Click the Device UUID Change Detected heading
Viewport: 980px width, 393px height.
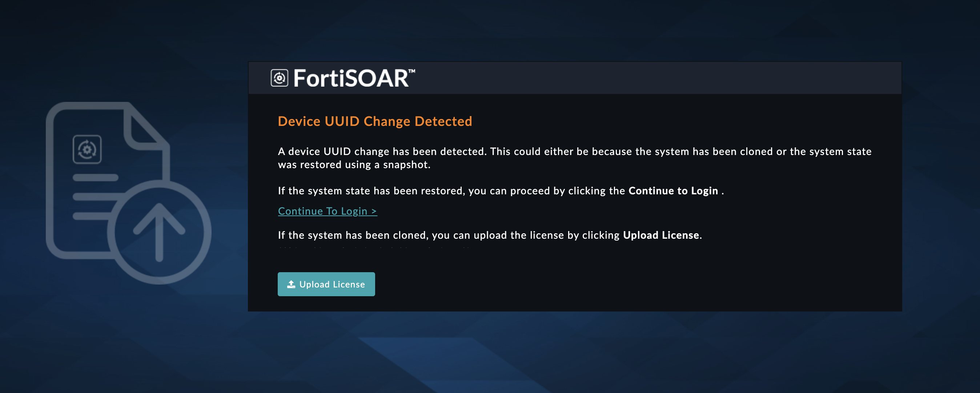[x=375, y=121]
